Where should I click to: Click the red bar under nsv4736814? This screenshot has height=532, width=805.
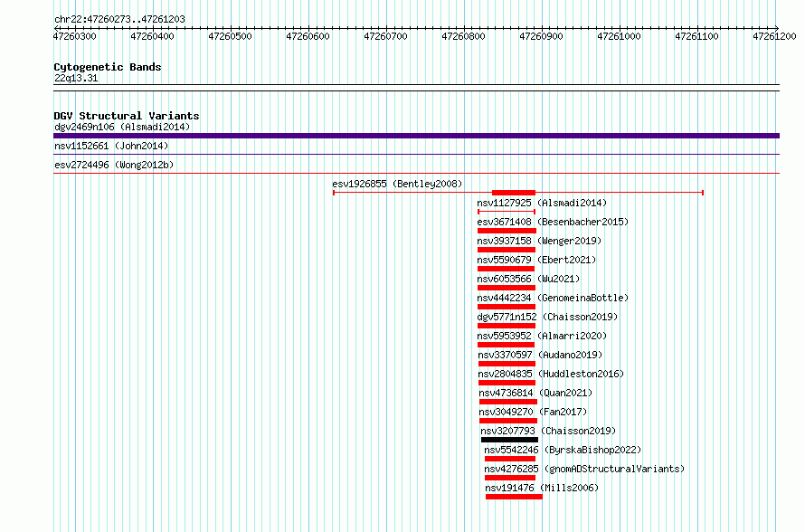pos(508,402)
